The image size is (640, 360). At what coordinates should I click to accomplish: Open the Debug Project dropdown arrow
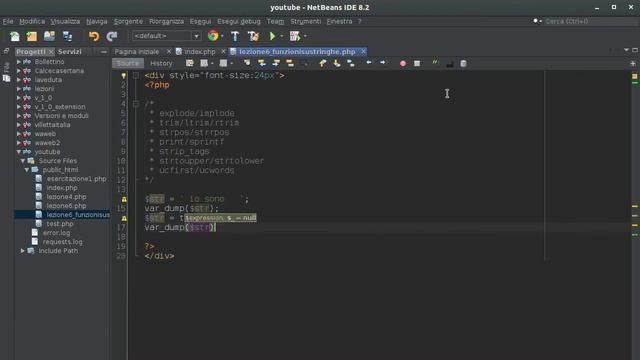(x=305, y=36)
